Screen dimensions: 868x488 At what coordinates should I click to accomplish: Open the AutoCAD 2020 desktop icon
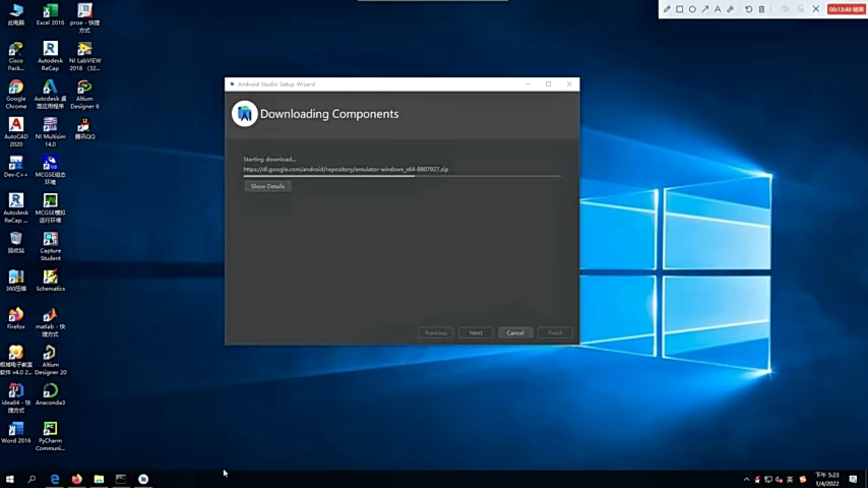point(16,132)
